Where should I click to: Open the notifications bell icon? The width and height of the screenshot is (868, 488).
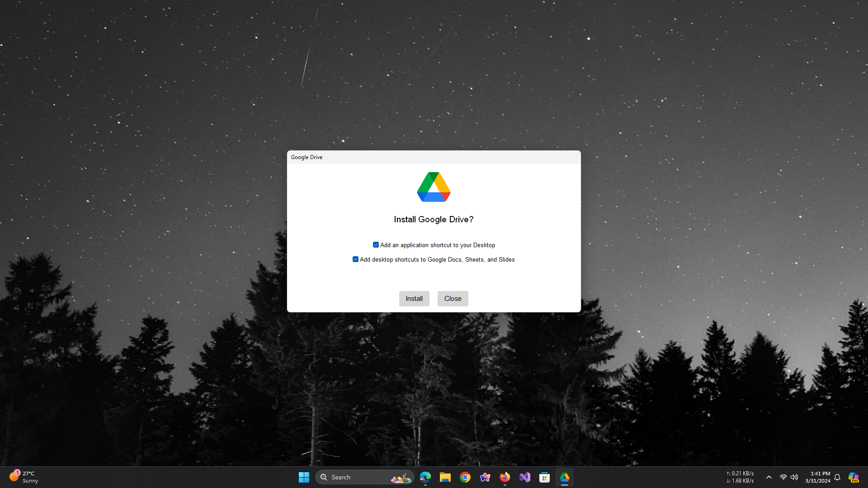pyautogui.click(x=837, y=477)
